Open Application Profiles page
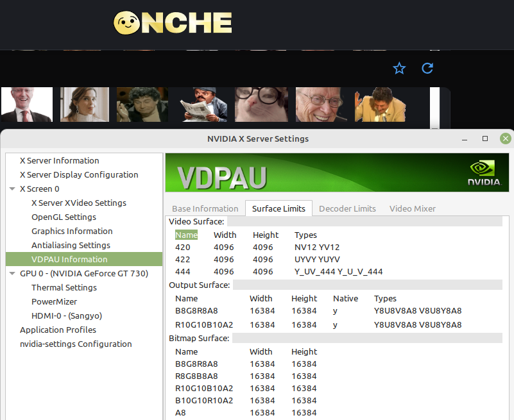Image resolution: width=514 pixels, height=420 pixels. (58, 330)
